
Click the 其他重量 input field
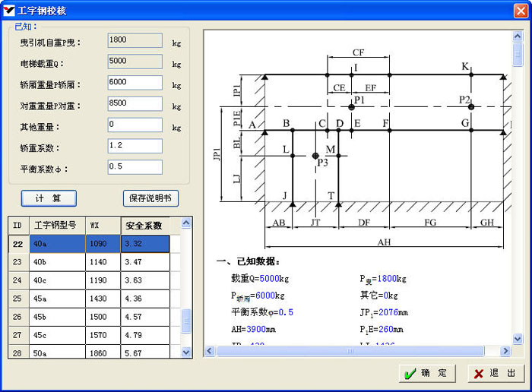click(135, 125)
